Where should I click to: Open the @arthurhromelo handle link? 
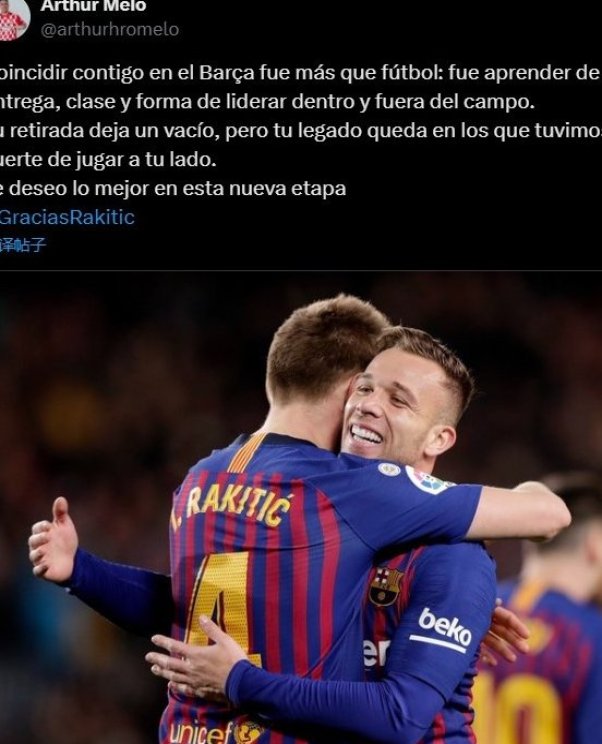pos(110,29)
